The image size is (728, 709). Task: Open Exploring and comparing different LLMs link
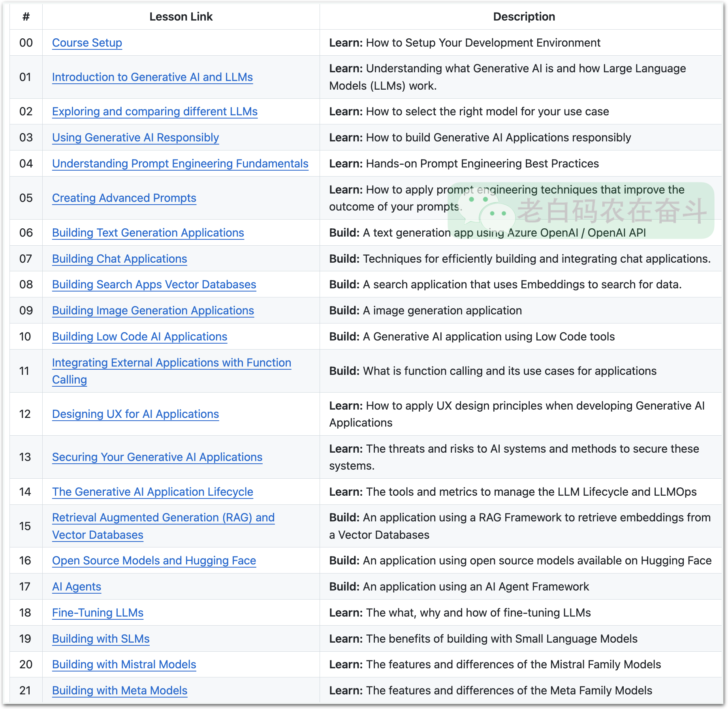(155, 111)
